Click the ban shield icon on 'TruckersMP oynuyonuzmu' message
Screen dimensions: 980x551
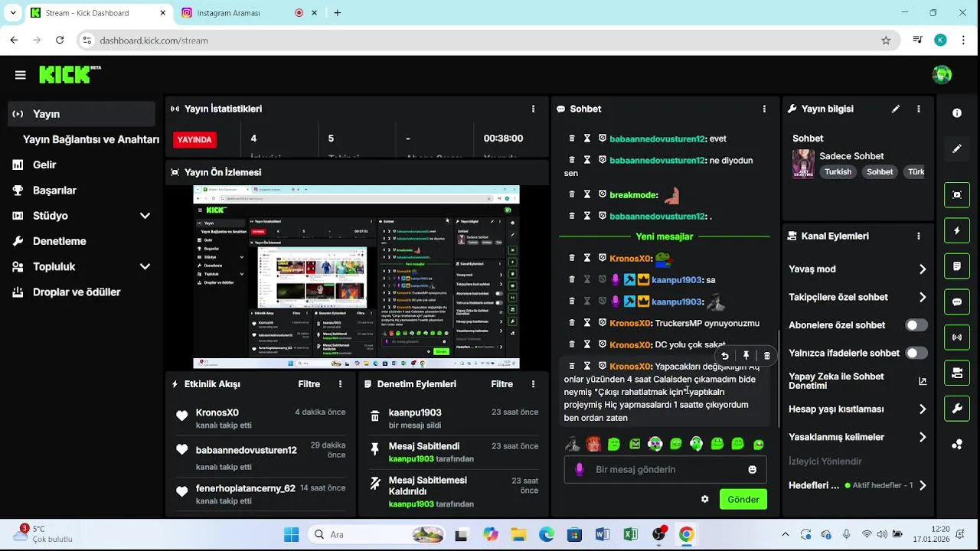coord(603,323)
